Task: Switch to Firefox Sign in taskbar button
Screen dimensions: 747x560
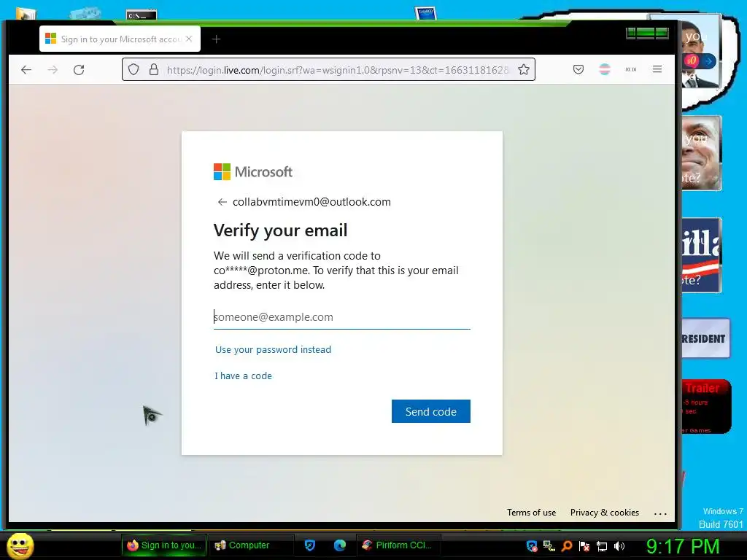Action: click(x=164, y=545)
